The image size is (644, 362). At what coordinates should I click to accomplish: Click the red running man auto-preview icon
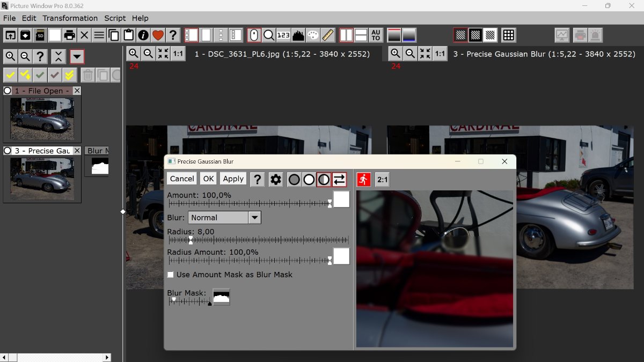364,179
